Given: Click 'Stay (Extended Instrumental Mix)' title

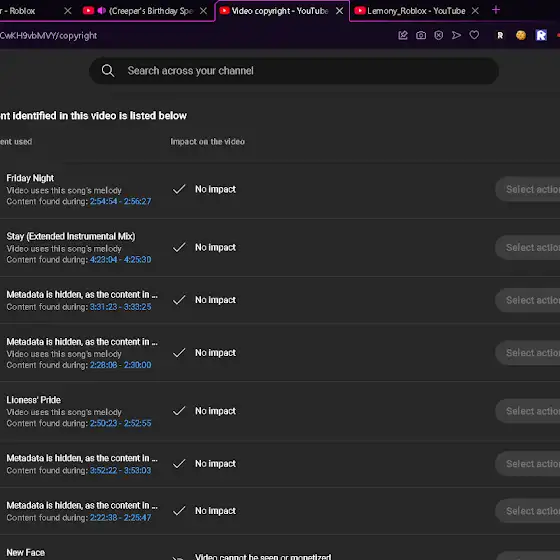Looking at the screenshot, I should pyautogui.click(x=71, y=236).
